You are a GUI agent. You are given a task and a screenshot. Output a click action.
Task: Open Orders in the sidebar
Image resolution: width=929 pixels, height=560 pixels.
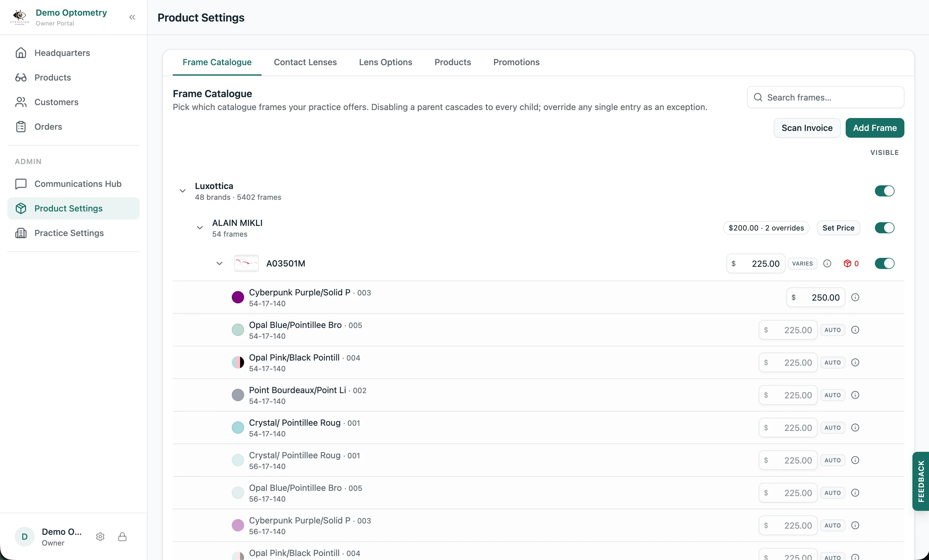(x=73, y=127)
